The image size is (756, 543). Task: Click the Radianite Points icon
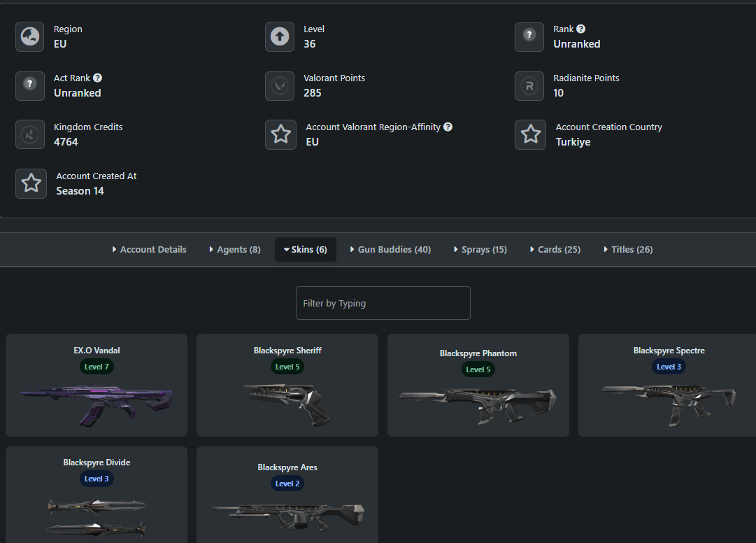[x=529, y=86]
